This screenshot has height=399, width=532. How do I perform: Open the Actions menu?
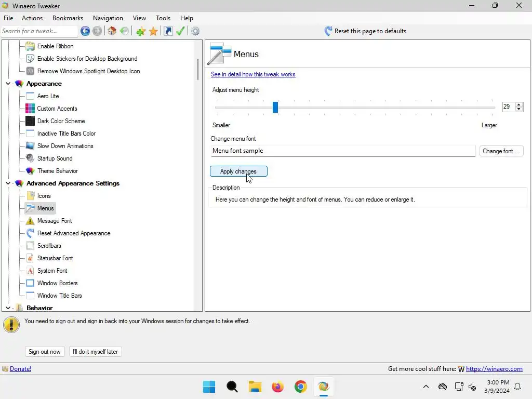32,18
